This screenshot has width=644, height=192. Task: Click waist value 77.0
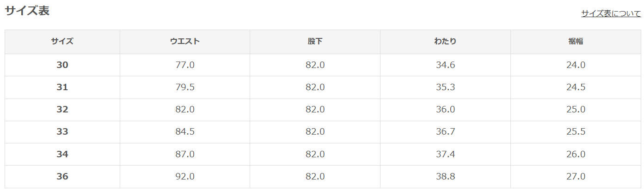coord(185,65)
